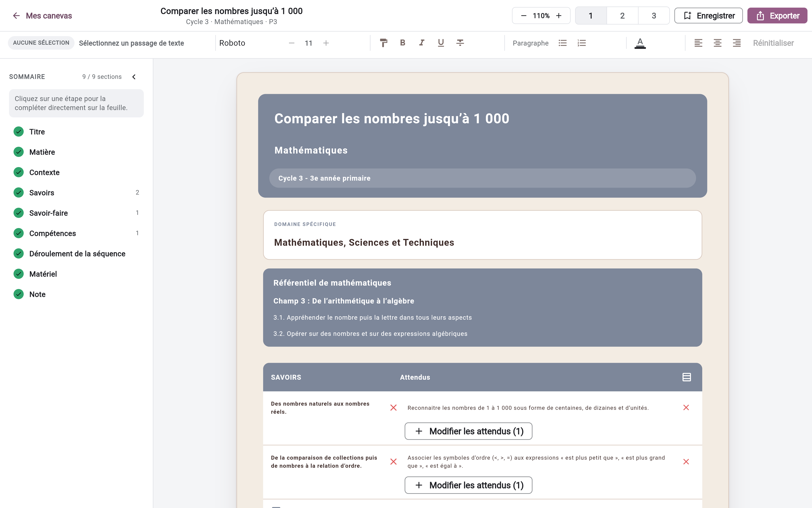Remove the savoir 'De la comparaison de collections'
The height and width of the screenshot is (508, 812).
(x=394, y=462)
